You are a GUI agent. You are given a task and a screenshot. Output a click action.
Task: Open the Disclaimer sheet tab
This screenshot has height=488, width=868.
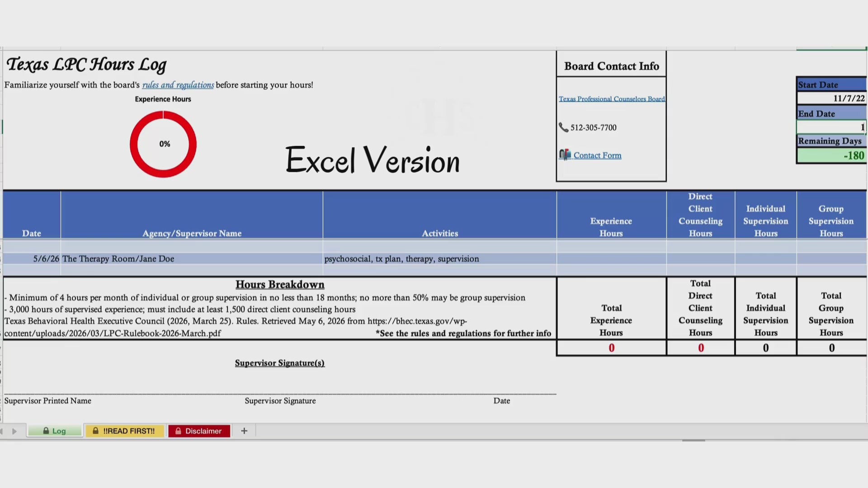tap(199, 431)
